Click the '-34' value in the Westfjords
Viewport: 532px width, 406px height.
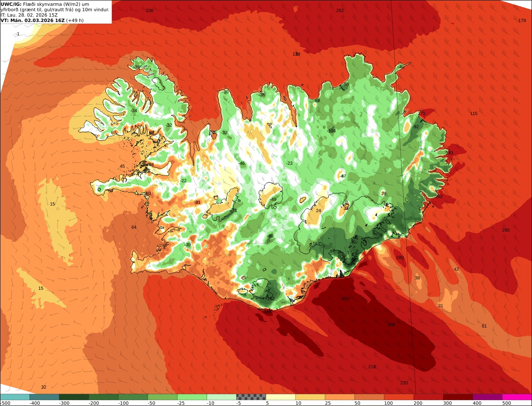tap(133, 110)
